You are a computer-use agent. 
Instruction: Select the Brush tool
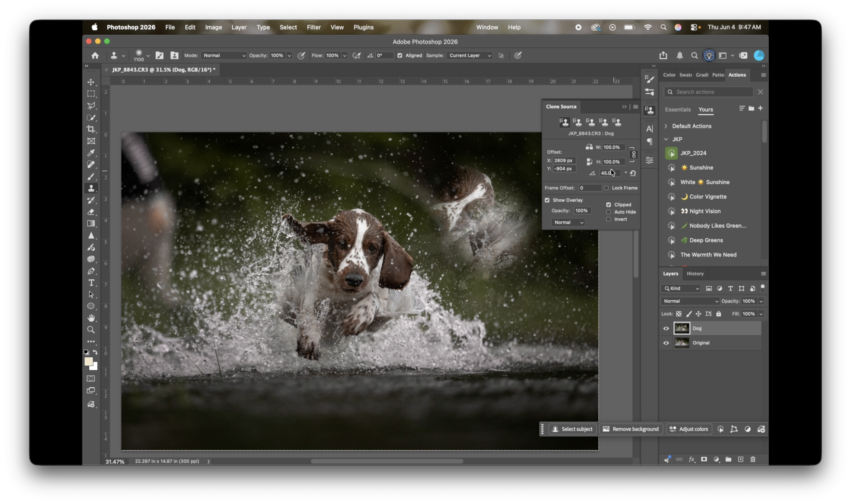(91, 177)
